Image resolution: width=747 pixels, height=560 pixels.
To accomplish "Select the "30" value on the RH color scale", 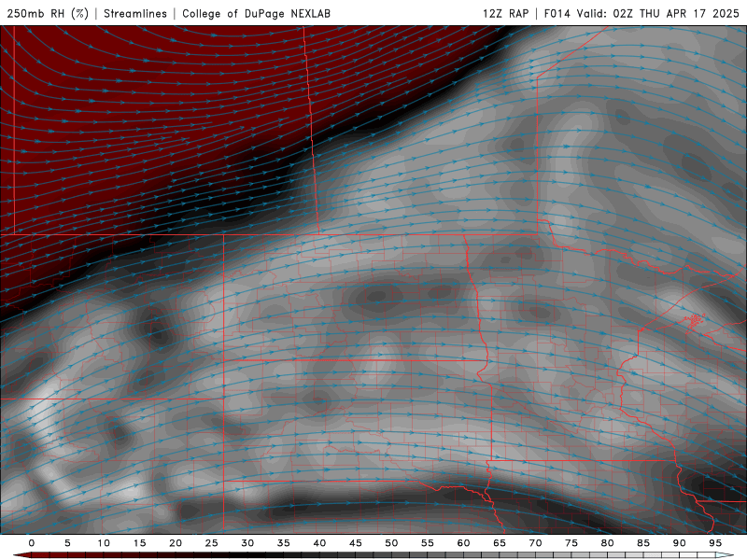I will click(x=247, y=543).
